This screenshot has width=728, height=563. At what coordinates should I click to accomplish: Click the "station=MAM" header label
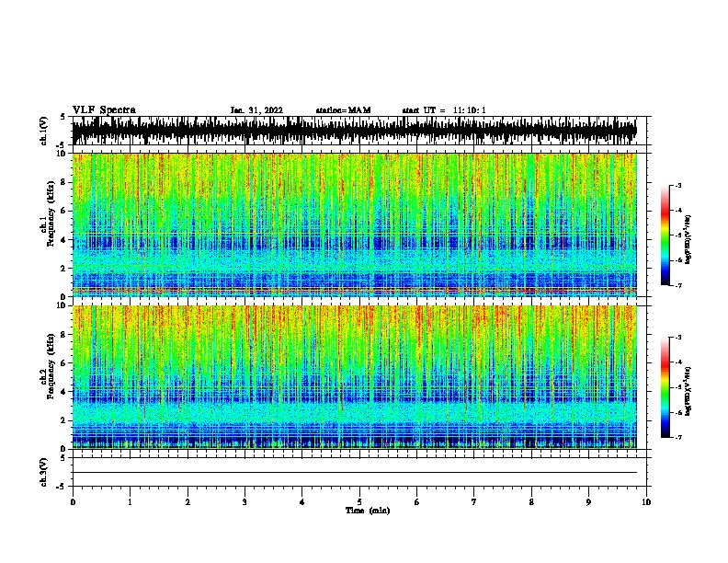coord(343,110)
